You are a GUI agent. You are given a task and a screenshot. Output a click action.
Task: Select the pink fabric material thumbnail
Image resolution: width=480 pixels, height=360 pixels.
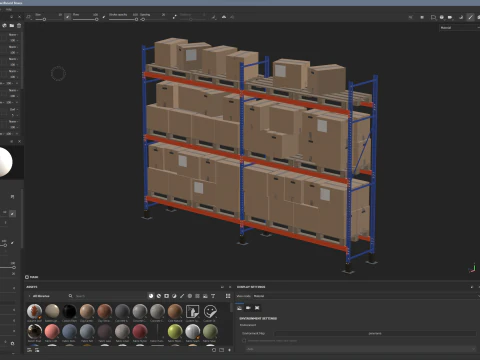(x=52, y=332)
